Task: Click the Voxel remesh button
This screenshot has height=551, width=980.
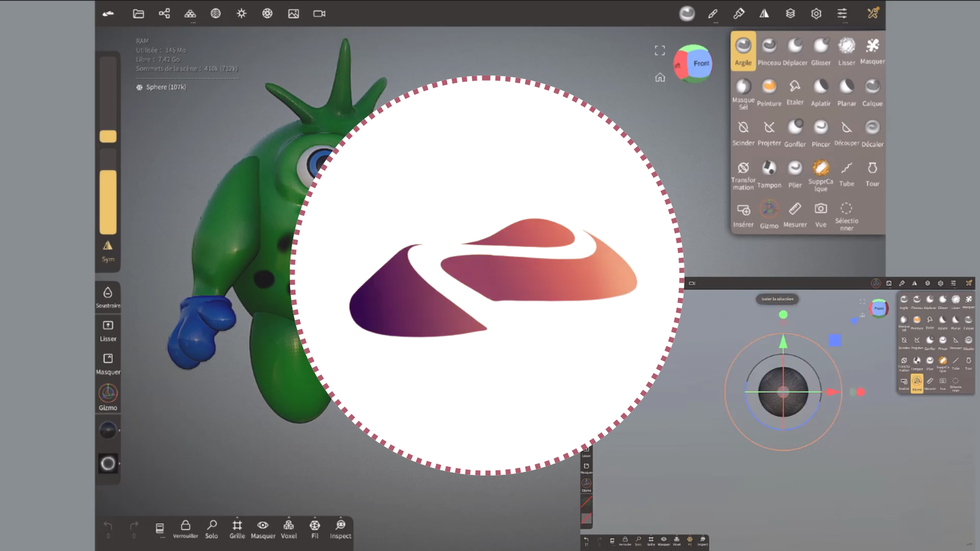Action: click(288, 529)
